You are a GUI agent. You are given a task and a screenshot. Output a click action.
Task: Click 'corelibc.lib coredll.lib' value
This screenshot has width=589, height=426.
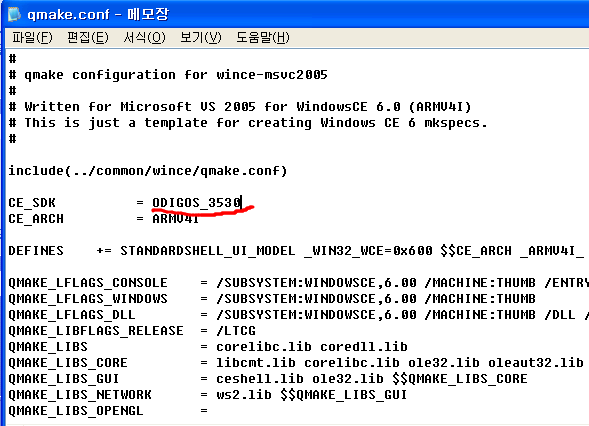tap(312, 346)
